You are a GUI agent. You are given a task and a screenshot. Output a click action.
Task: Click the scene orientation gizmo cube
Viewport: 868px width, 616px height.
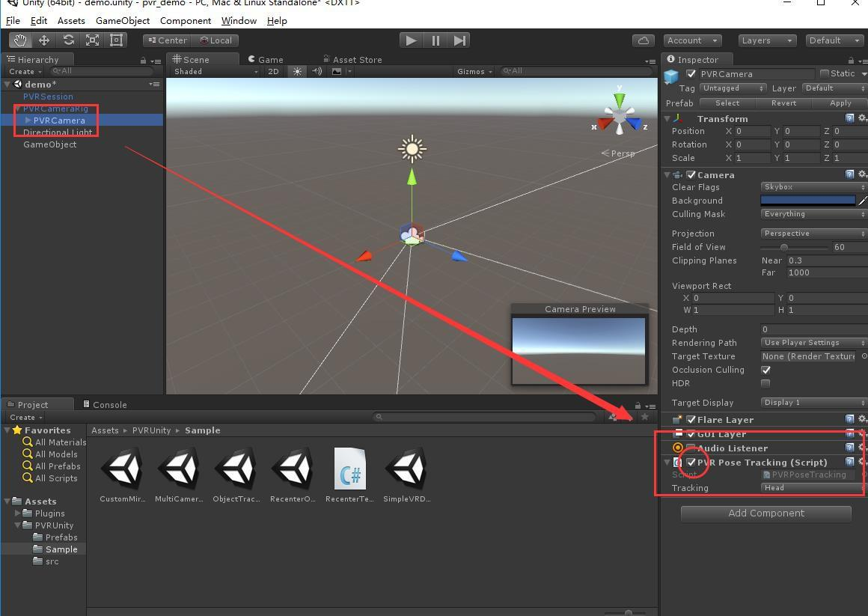(620, 116)
